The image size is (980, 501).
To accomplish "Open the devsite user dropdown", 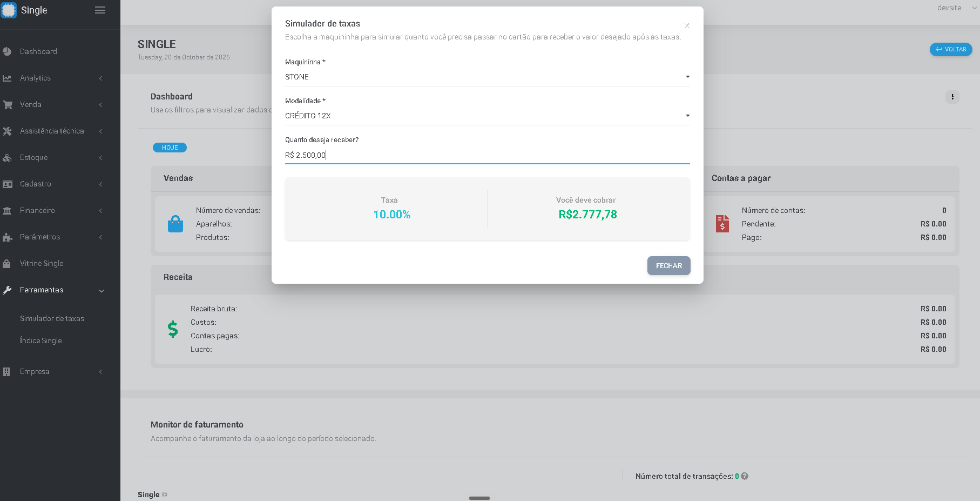I will (x=957, y=8).
